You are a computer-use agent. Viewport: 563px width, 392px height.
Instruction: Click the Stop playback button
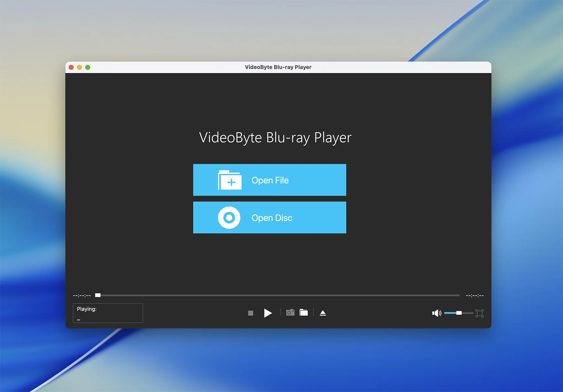pyautogui.click(x=251, y=313)
